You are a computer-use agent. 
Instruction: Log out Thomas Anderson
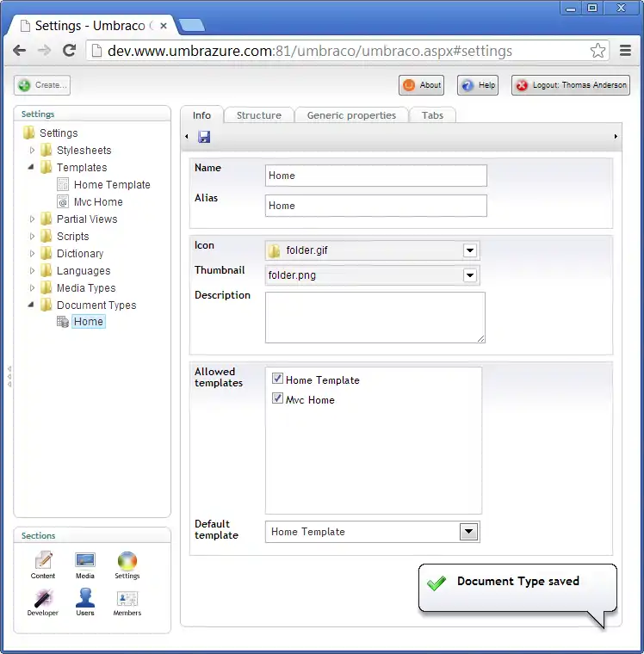[571, 85]
